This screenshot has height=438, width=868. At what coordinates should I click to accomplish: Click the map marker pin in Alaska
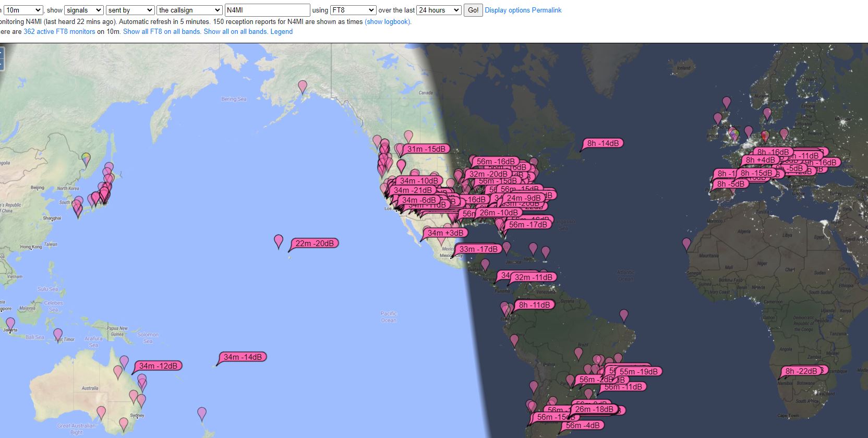point(303,86)
